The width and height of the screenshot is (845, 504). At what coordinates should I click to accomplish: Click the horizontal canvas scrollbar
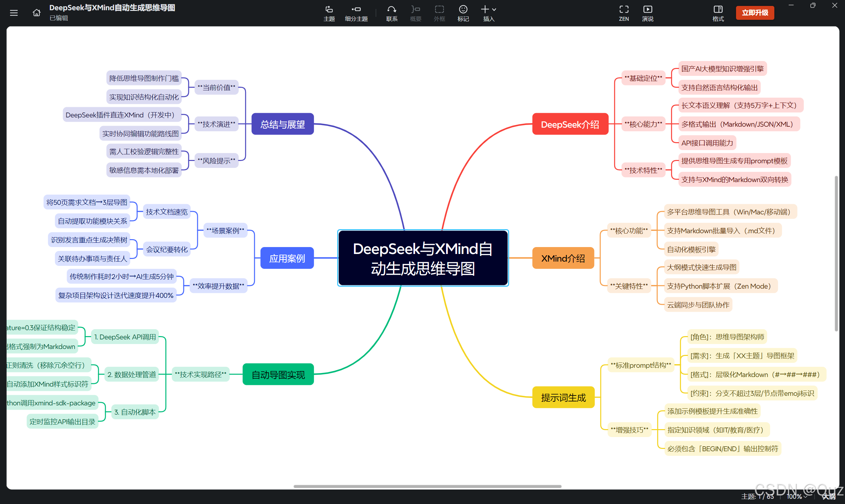427,486
